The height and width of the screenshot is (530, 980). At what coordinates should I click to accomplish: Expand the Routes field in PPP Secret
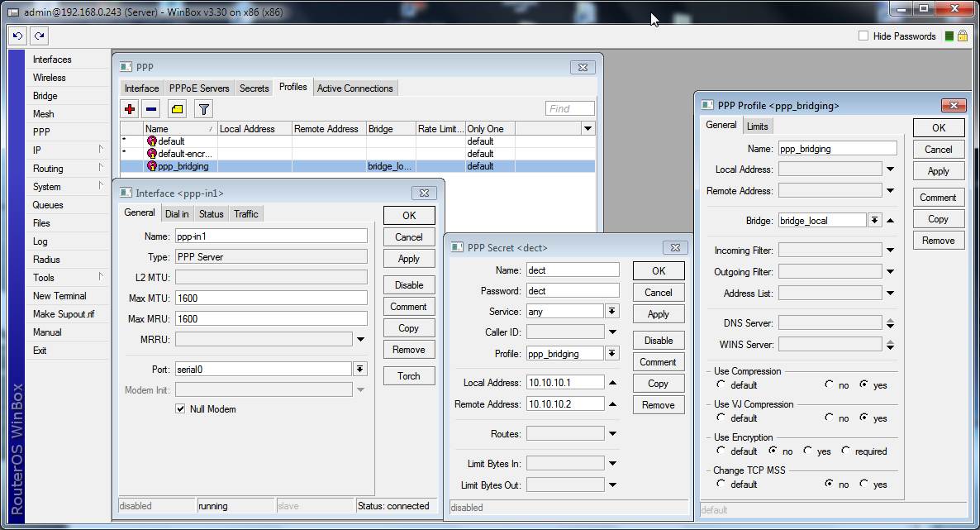tap(612, 433)
